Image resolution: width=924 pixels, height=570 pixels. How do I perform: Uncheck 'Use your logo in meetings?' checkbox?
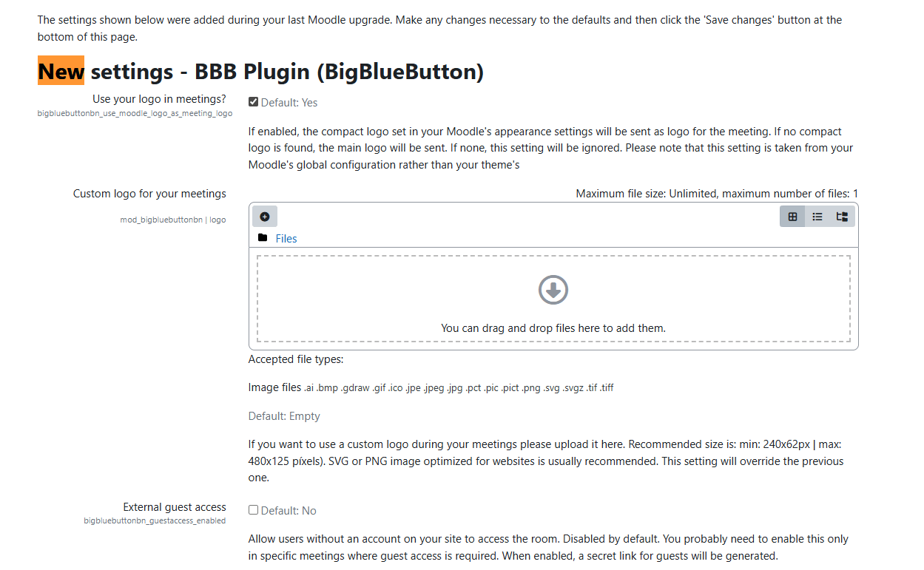click(254, 102)
